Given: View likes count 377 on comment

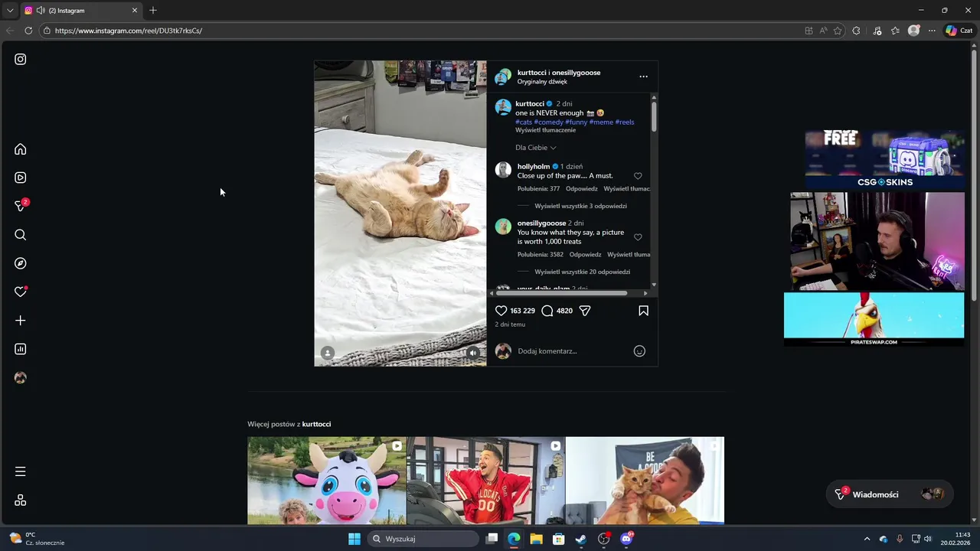Looking at the screenshot, I should (538, 189).
